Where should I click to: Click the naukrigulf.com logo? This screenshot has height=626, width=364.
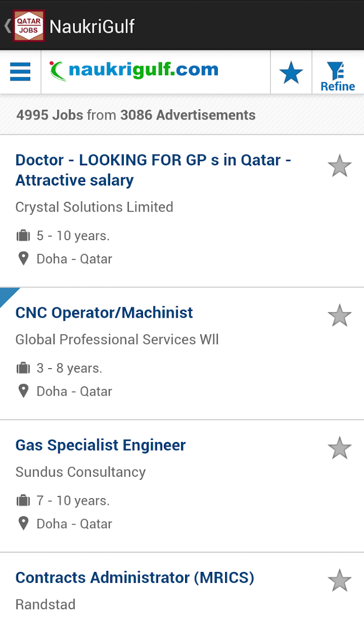(x=134, y=70)
